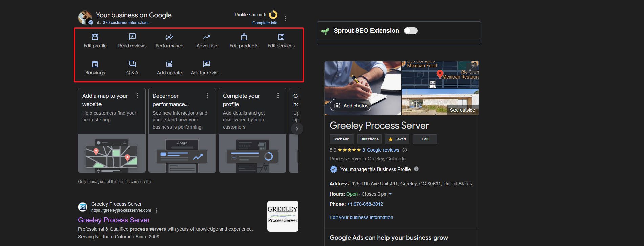Open the Bookings calendar icon
The height and width of the screenshot is (246, 644).
coord(95,64)
